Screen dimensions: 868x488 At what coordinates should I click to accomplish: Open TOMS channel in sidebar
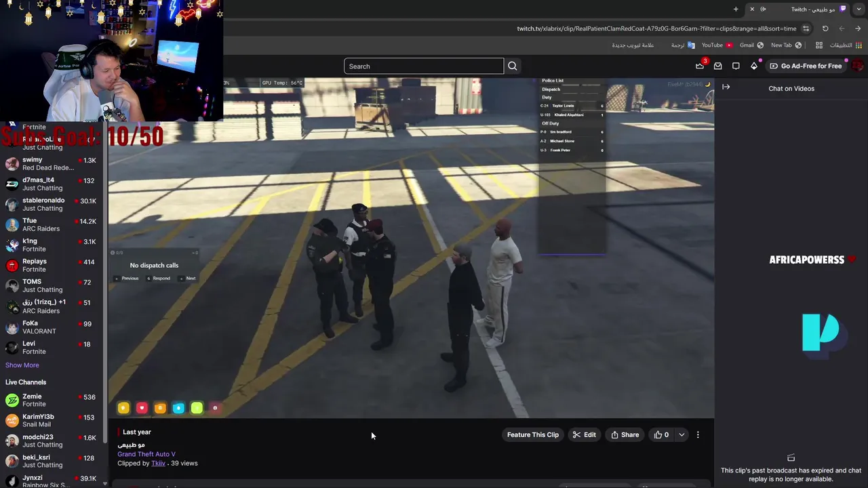(51, 285)
